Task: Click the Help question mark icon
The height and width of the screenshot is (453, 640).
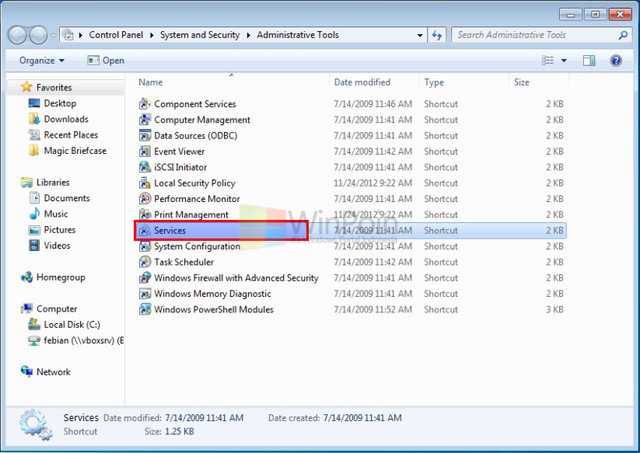Action: pyautogui.click(x=616, y=61)
